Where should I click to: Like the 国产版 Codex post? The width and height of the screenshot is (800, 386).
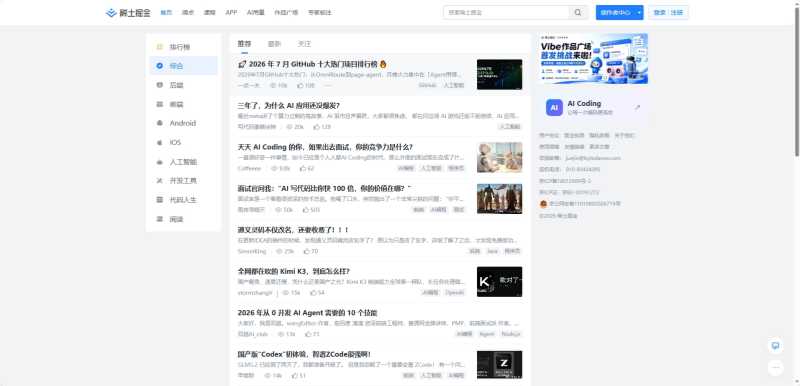point(294,375)
